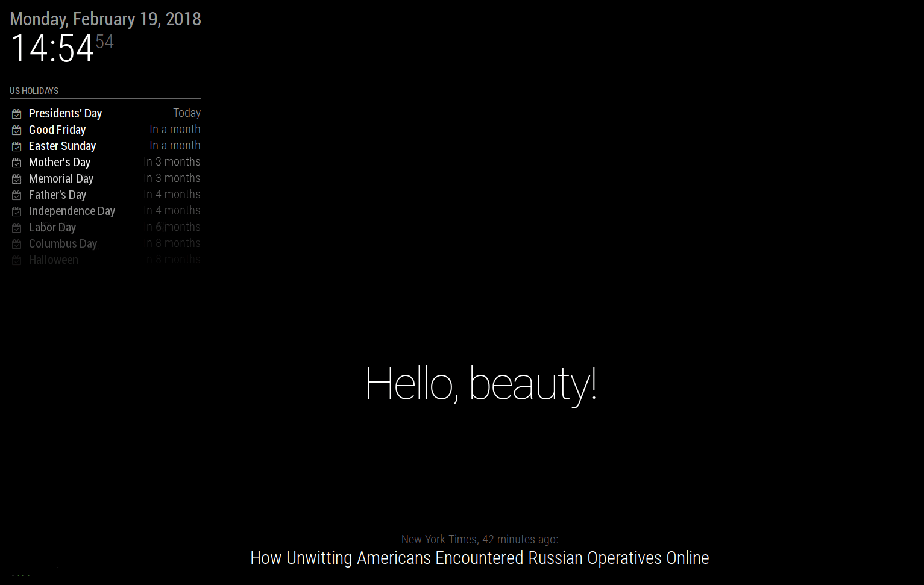Click the calendar icon beside Memorial Day
This screenshot has width=924, height=585.
pos(17,179)
